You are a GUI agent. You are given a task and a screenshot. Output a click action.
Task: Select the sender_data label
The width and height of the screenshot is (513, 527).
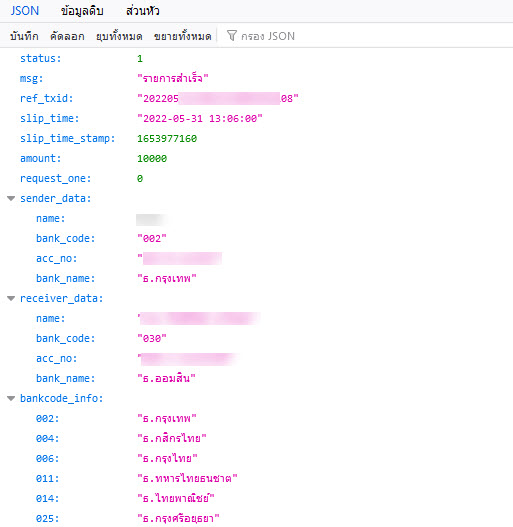pyautogui.click(x=56, y=198)
